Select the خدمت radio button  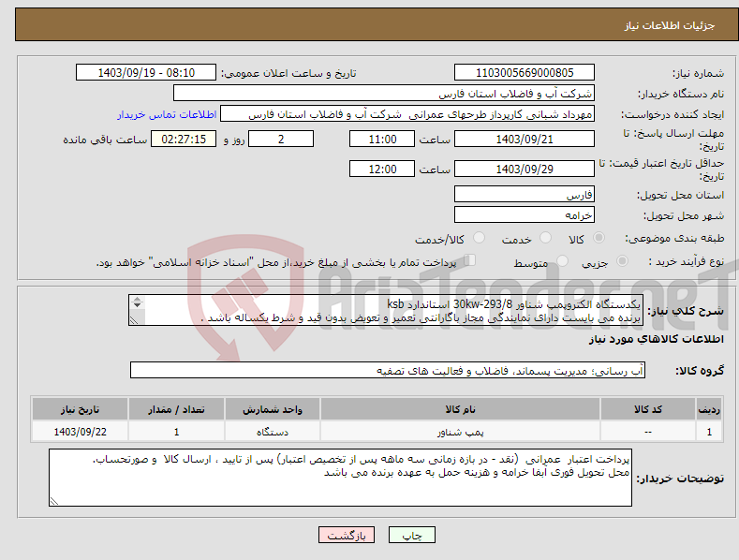point(545,238)
